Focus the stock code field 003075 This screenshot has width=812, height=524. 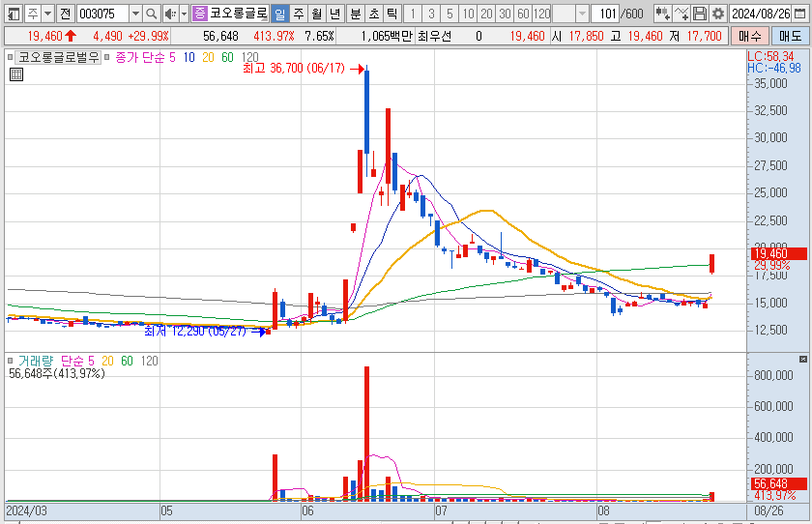tap(102, 14)
